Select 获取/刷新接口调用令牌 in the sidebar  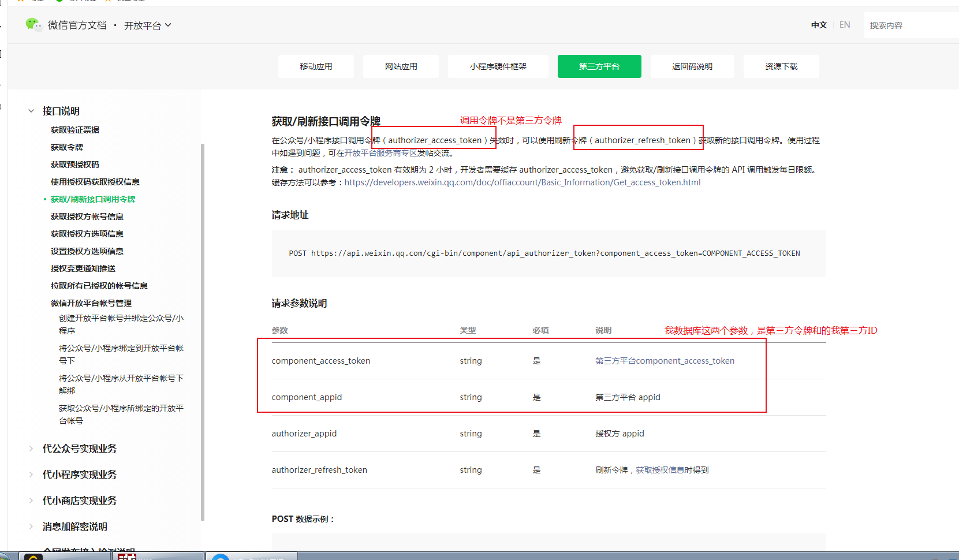(93, 199)
